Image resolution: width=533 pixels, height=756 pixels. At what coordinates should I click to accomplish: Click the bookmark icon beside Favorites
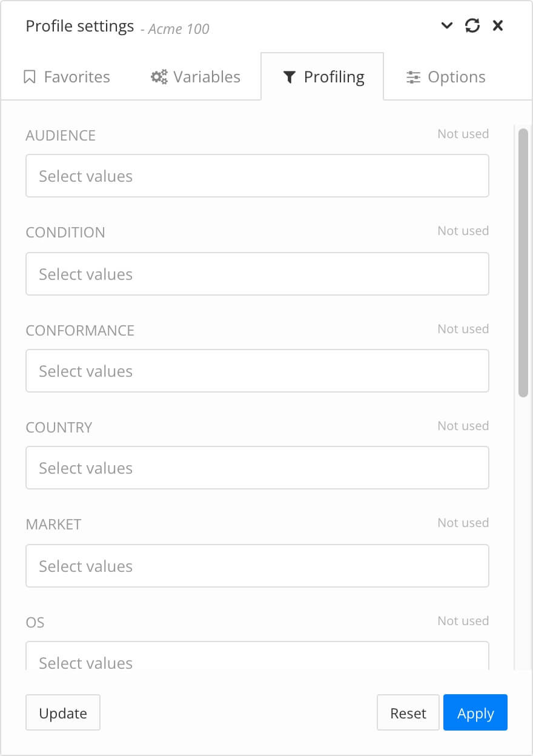click(31, 76)
